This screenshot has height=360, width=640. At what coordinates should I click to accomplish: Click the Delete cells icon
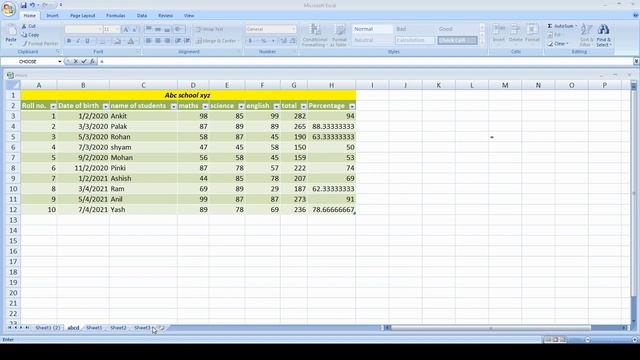516,33
